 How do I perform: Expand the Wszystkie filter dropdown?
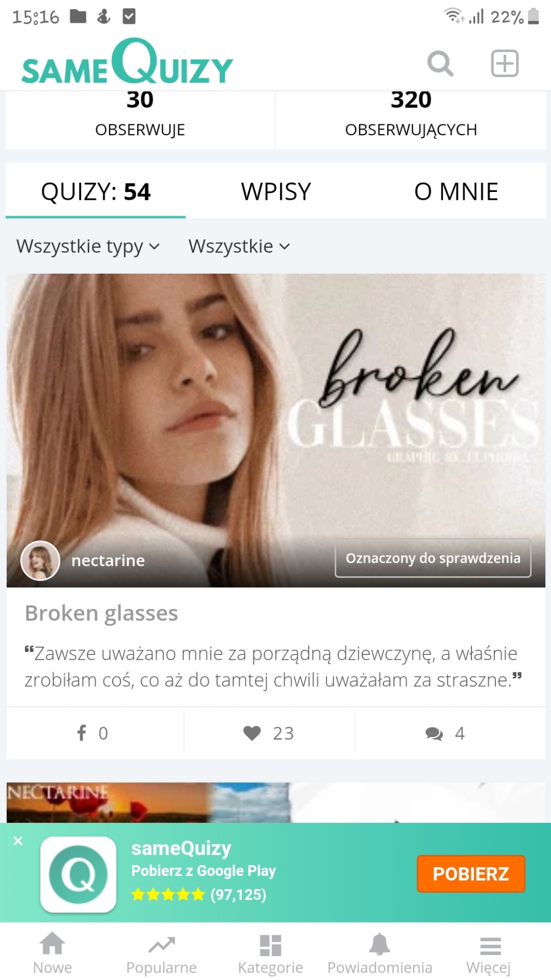pos(239,246)
